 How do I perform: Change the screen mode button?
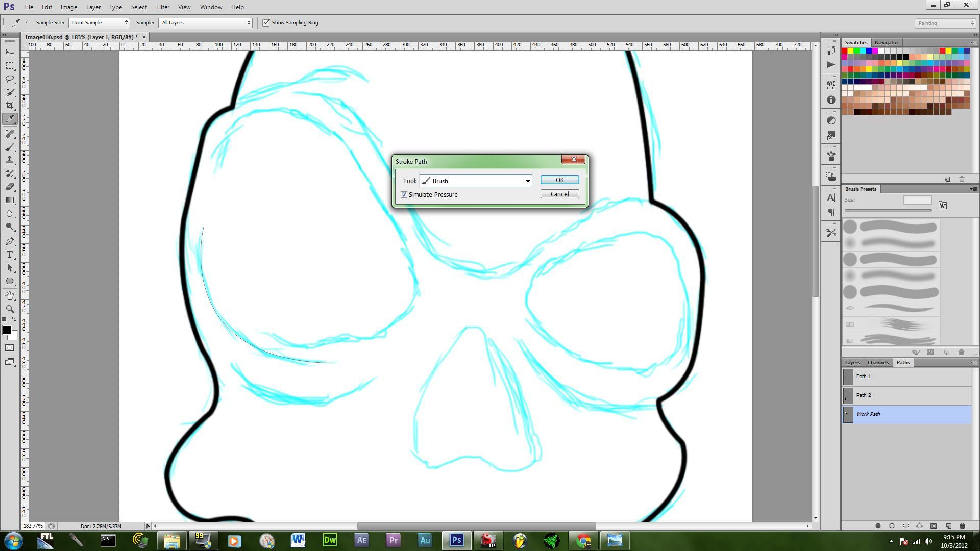point(10,362)
